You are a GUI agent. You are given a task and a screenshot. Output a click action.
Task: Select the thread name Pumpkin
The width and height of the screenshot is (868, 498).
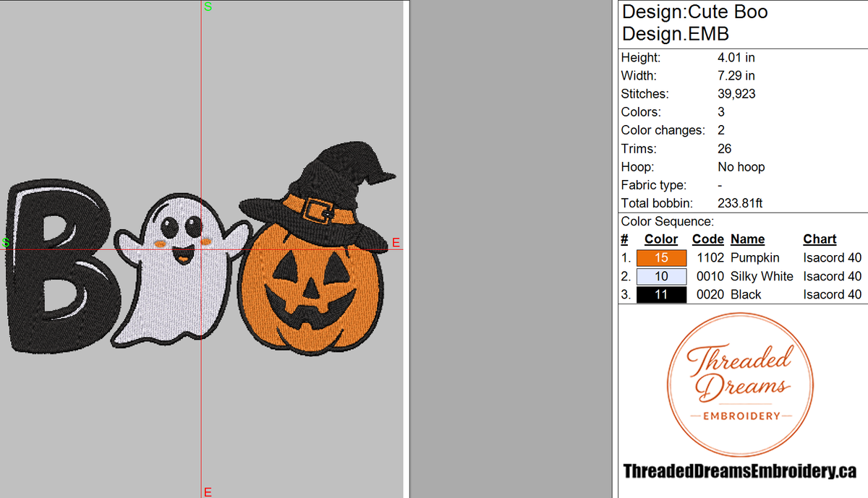tap(755, 258)
